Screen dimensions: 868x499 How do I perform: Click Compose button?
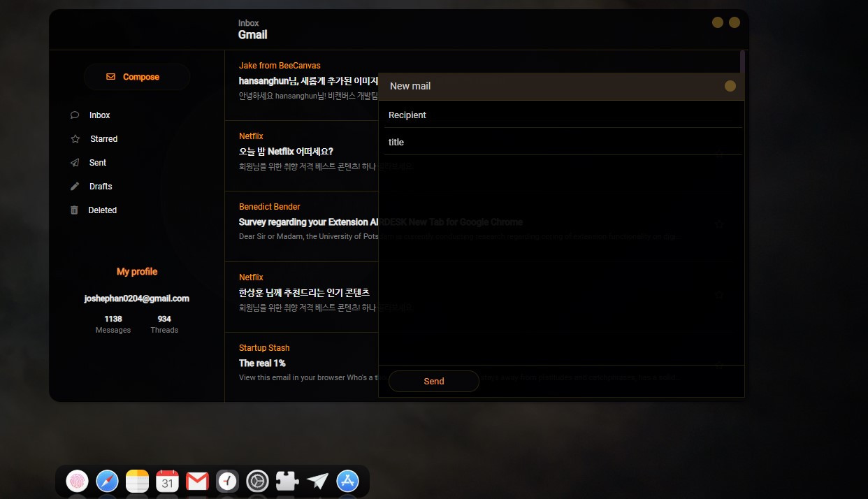tap(137, 77)
